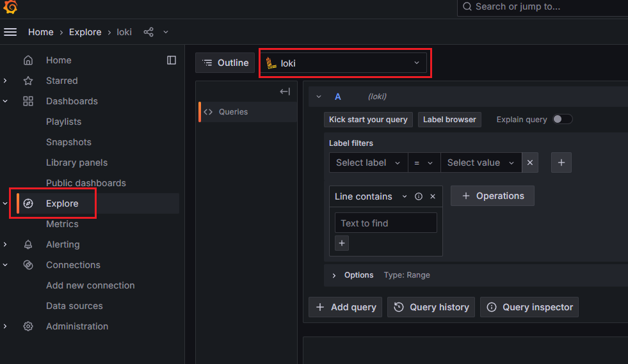Click the Add query button
Viewport: 628px width, 364px height.
pos(345,307)
